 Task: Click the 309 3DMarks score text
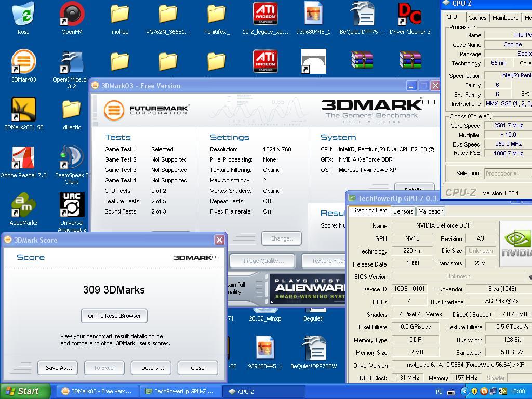click(x=114, y=290)
